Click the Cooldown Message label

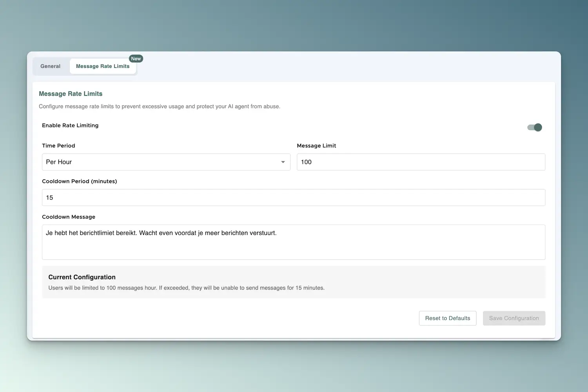click(69, 217)
